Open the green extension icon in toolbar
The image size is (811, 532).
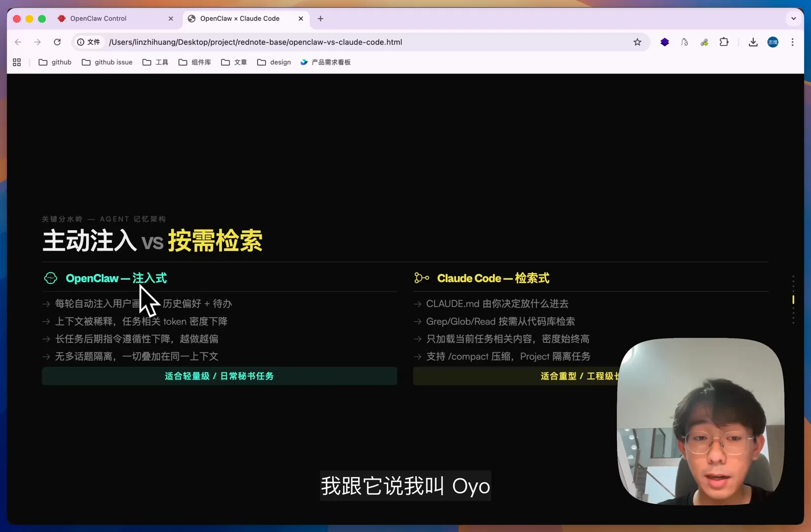click(704, 42)
